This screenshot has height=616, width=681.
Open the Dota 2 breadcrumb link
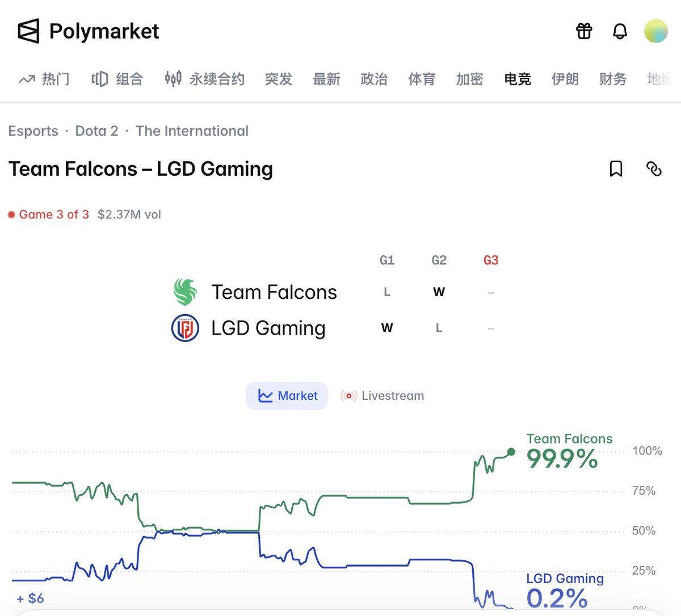click(x=96, y=131)
